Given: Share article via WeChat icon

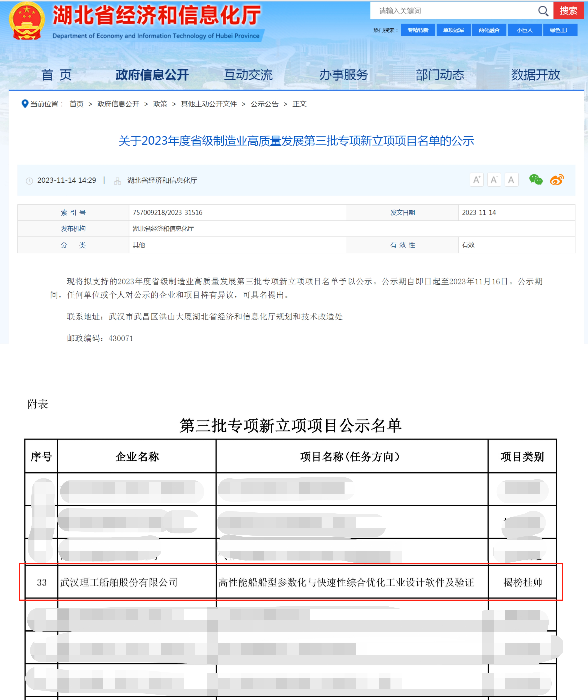Looking at the screenshot, I should (x=536, y=180).
